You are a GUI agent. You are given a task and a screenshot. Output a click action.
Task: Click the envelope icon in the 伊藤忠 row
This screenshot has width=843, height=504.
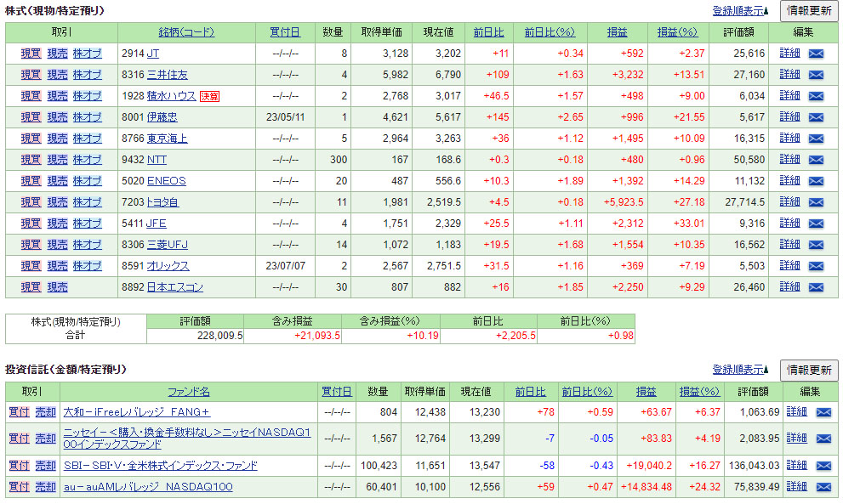[x=816, y=117]
